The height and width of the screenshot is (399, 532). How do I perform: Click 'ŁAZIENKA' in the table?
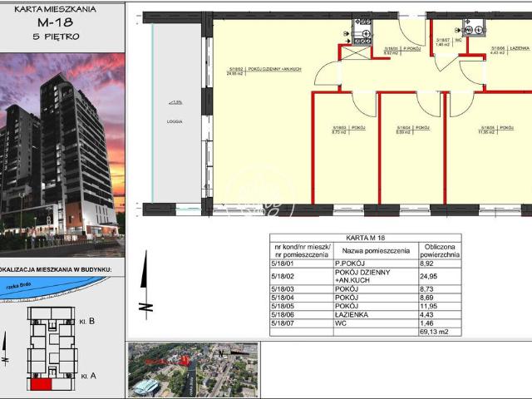pyautogui.click(x=352, y=314)
